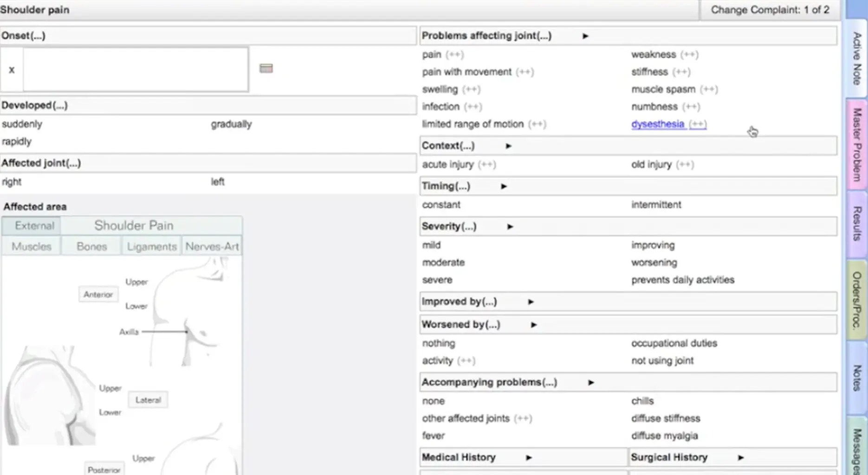Click the Anterior label on the shoulder diagram
The image size is (868, 475).
pos(98,294)
